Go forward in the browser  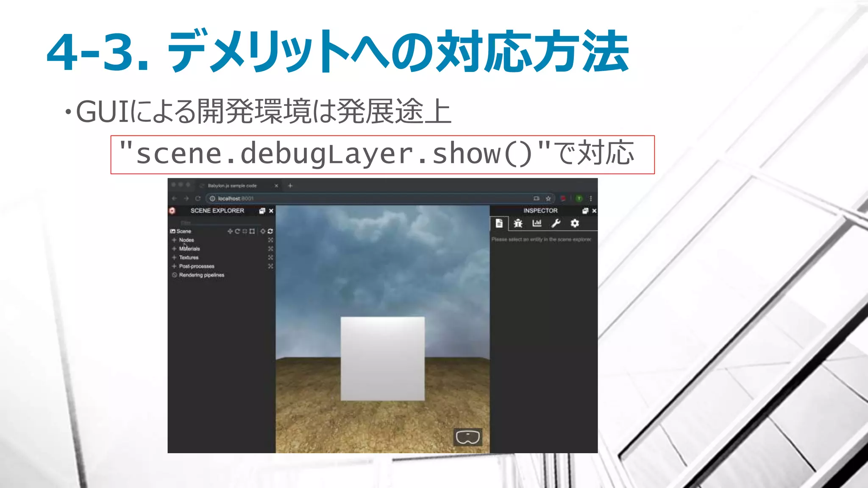click(x=186, y=198)
